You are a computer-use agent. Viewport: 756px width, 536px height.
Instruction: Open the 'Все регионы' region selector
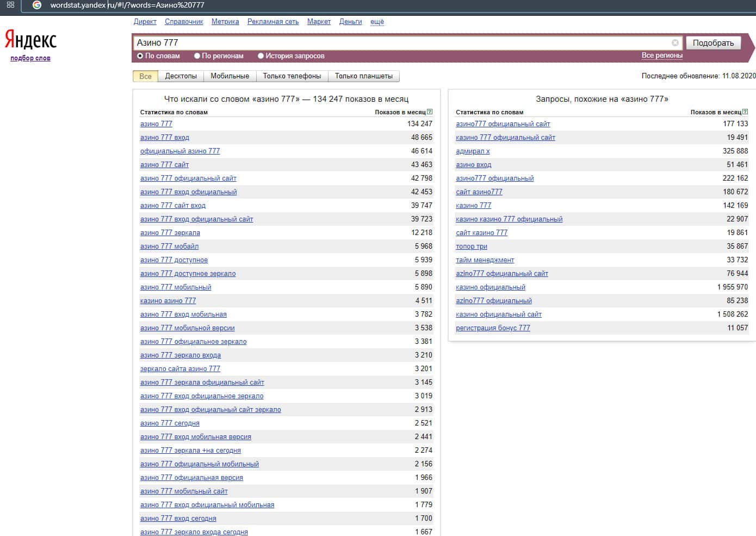pos(662,56)
